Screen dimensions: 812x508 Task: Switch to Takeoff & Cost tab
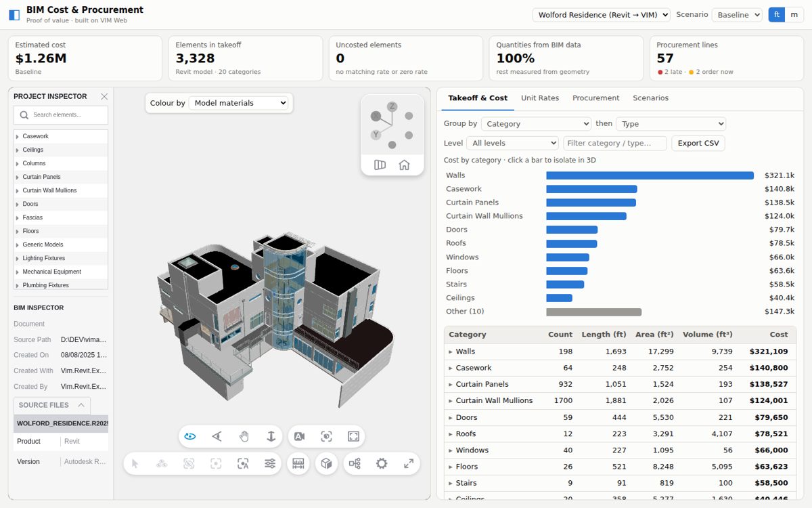[x=478, y=98]
